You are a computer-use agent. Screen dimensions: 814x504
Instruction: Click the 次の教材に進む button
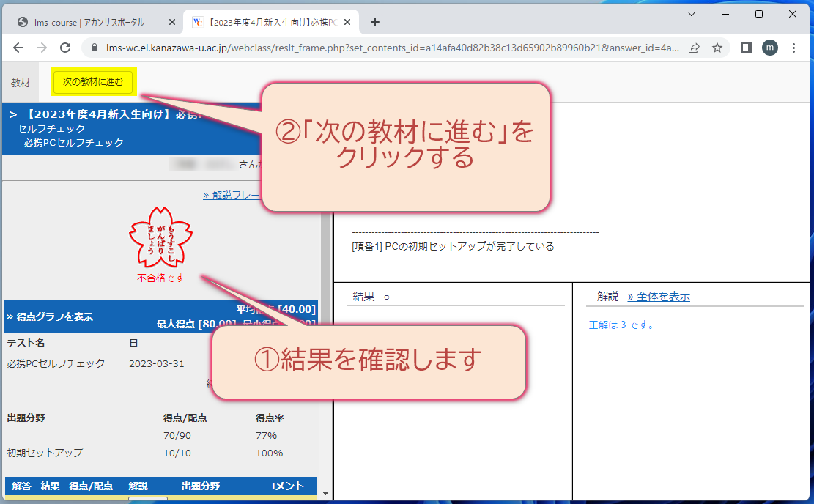[x=93, y=81]
